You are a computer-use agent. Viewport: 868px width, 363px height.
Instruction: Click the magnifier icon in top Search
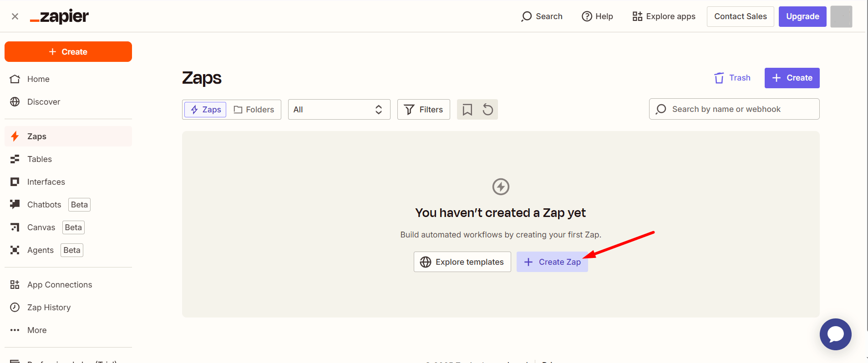coord(527,16)
